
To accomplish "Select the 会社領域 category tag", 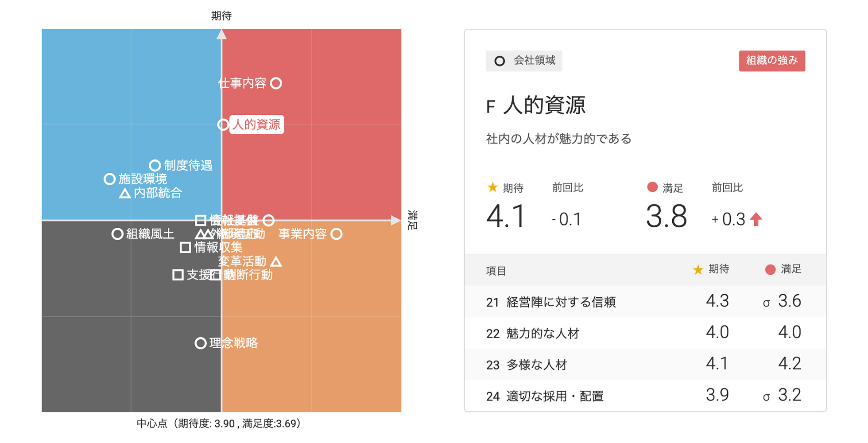I will (x=524, y=61).
